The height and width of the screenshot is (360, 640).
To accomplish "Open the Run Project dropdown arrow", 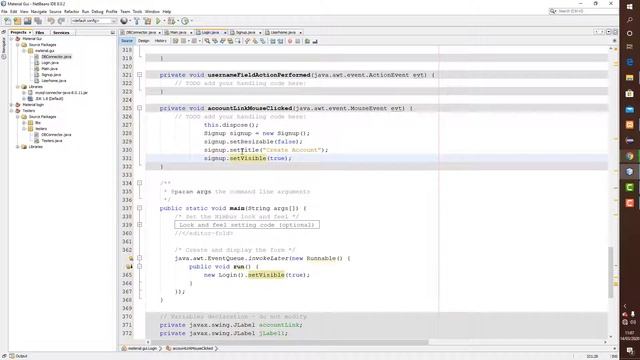I will [x=164, y=21].
